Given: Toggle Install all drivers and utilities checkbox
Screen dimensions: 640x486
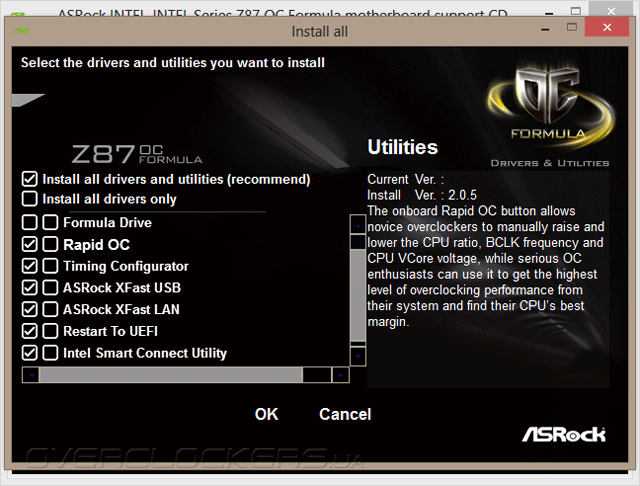Looking at the screenshot, I should [x=30, y=179].
